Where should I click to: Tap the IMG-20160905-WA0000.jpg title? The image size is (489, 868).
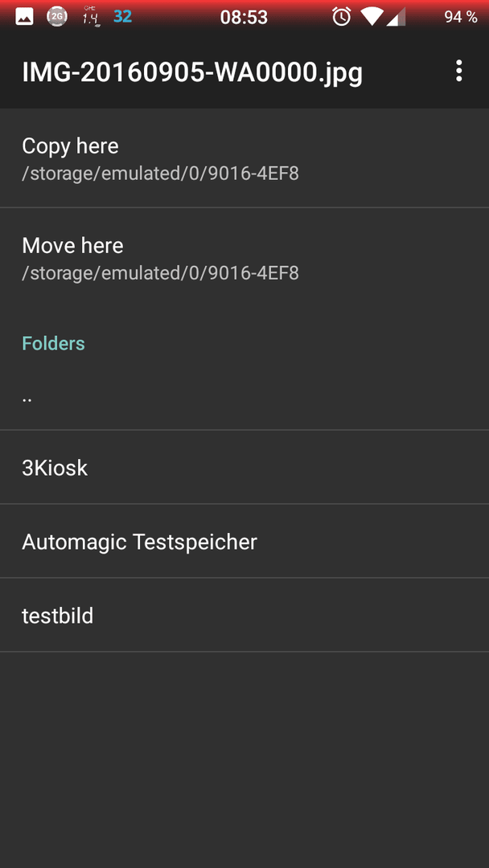192,72
